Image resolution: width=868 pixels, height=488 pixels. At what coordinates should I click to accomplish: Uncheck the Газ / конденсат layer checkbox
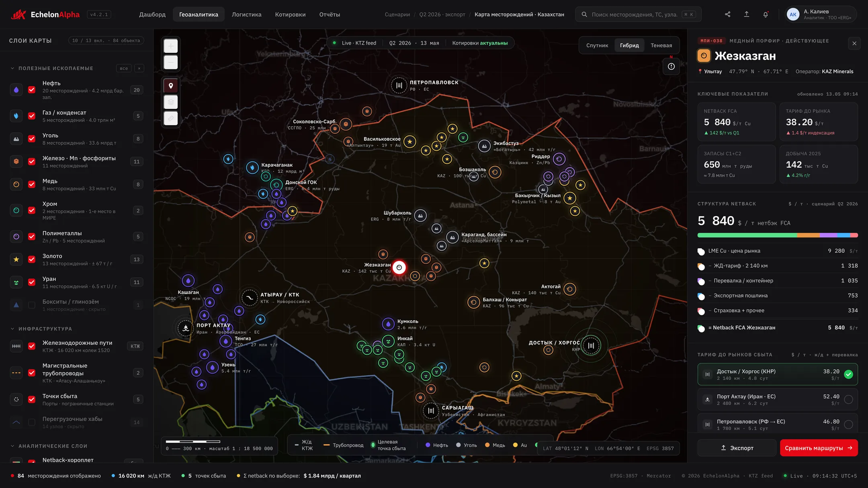[32, 116]
